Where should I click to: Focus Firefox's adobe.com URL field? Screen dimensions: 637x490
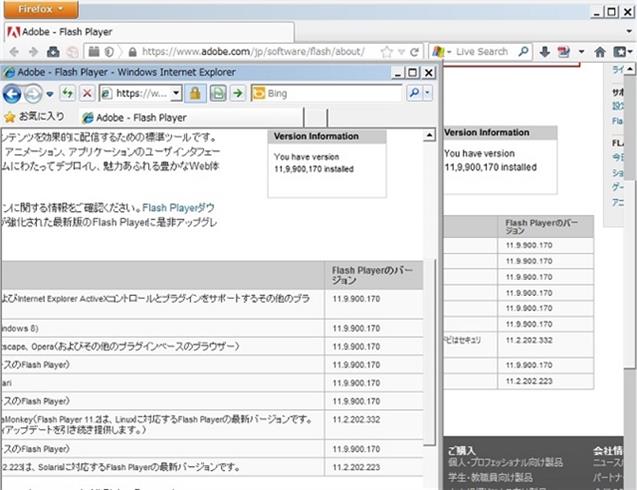pyautogui.click(x=253, y=52)
